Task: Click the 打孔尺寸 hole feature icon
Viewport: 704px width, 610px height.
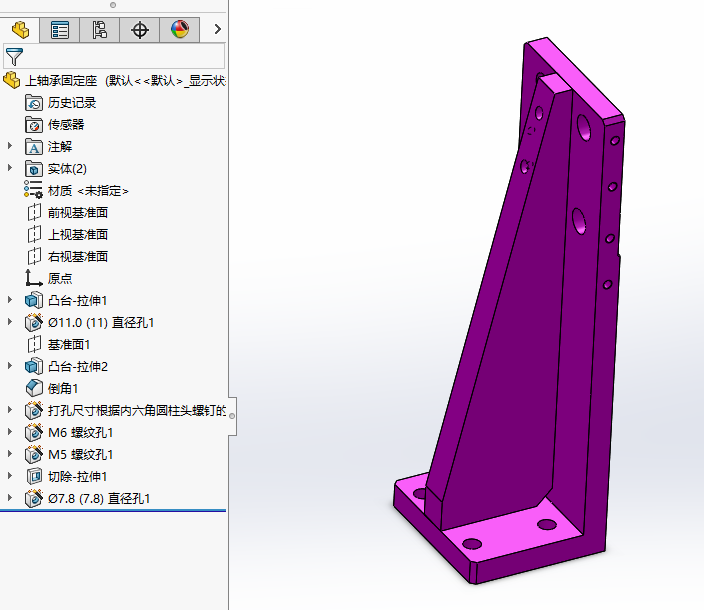Action: [x=34, y=410]
